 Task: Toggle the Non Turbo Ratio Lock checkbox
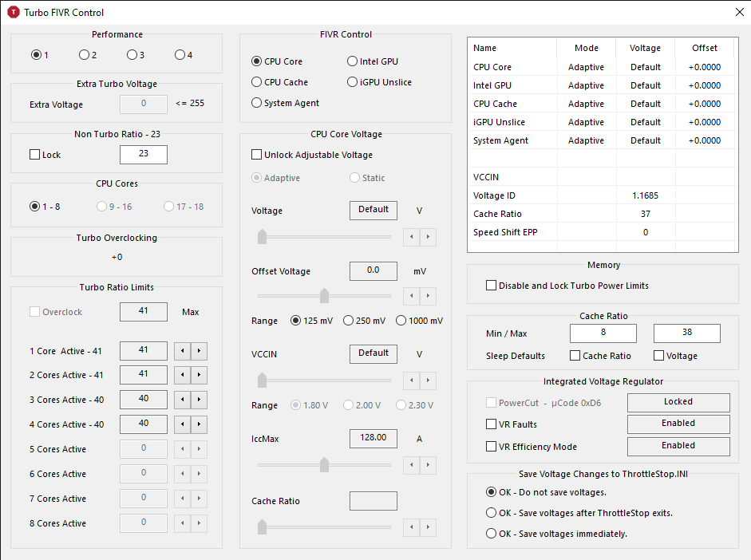[x=35, y=155]
